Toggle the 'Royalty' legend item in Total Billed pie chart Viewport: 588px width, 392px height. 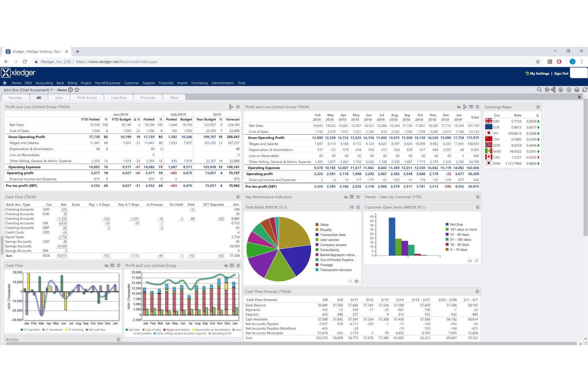(x=326, y=229)
